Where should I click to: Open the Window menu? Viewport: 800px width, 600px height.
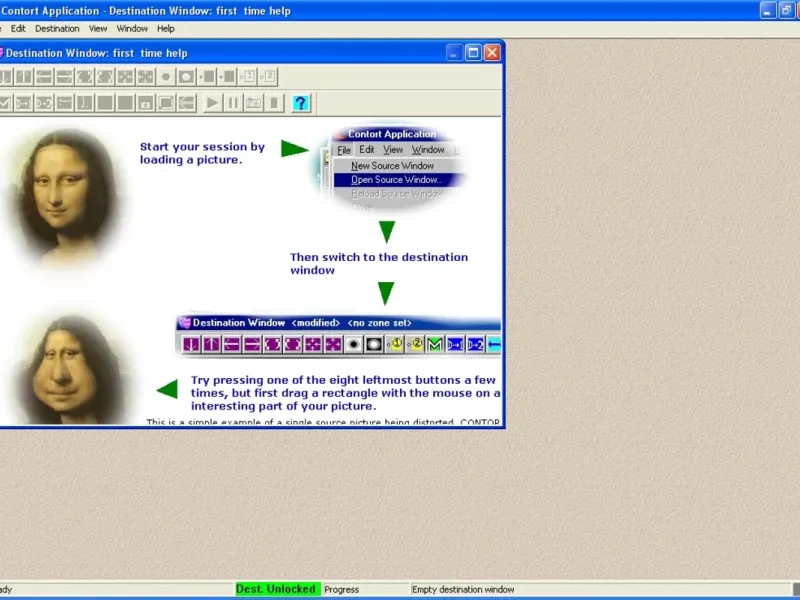[x=132, y=29]
